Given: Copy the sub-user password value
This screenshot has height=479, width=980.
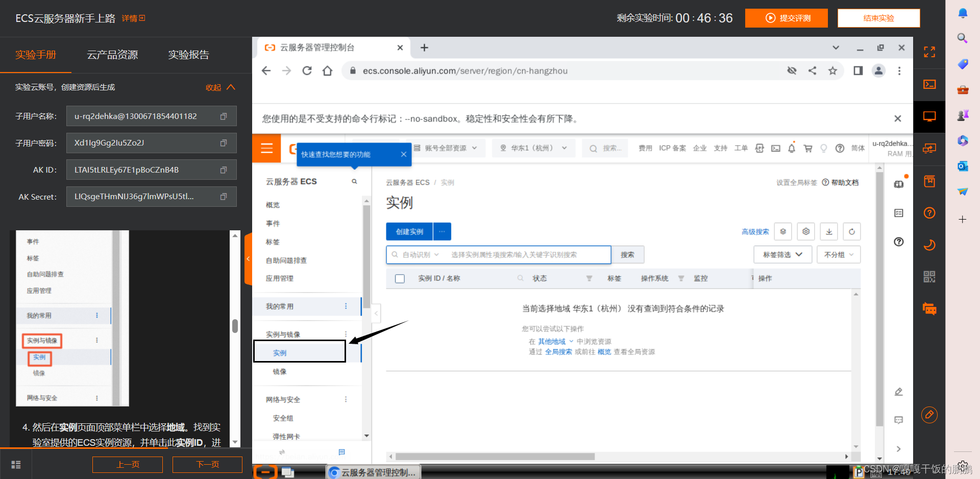Looking at the screenshot, I should pos(223,143).
